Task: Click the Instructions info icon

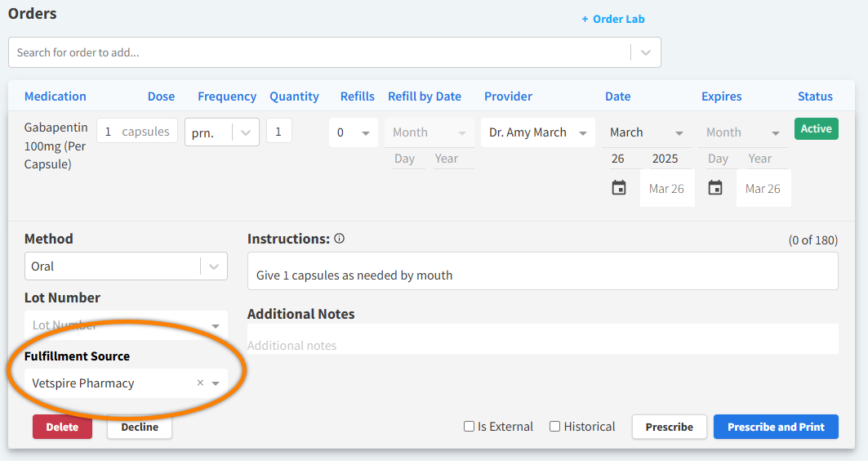Action: click(340, 239)
